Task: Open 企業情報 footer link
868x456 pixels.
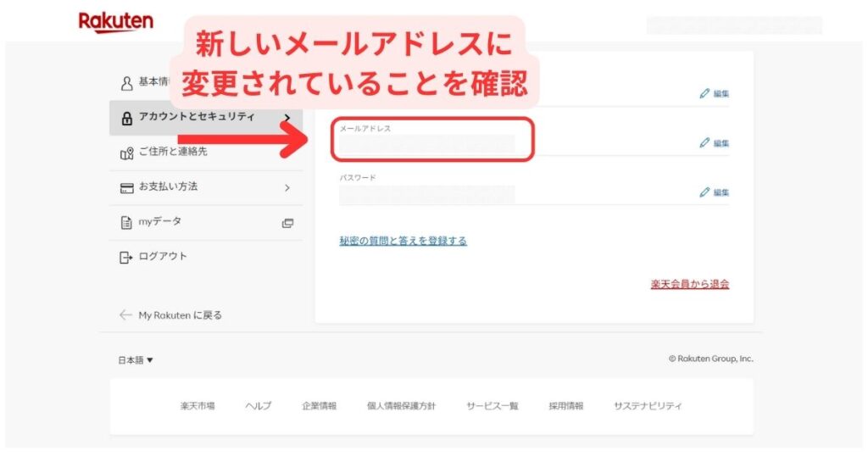Action: 319,406
